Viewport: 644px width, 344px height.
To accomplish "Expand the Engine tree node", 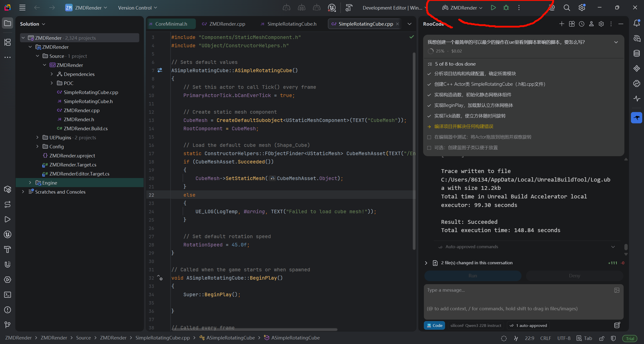I will click(30, 183).
